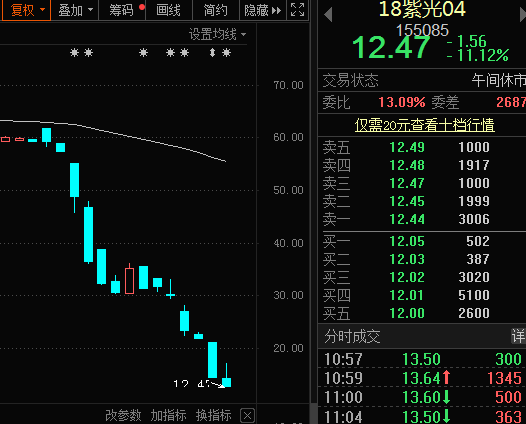Click the 买五 price 12.00

(x=407, y=313)
